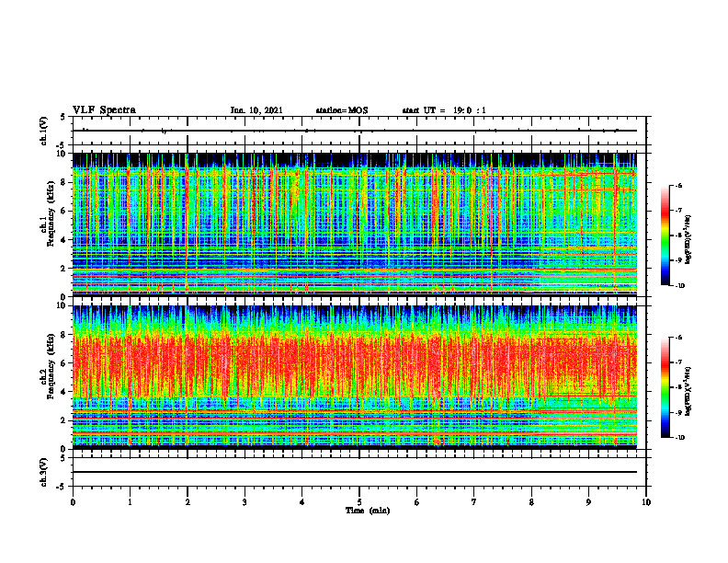Click time axis tick label "0"

coord(73,502)
